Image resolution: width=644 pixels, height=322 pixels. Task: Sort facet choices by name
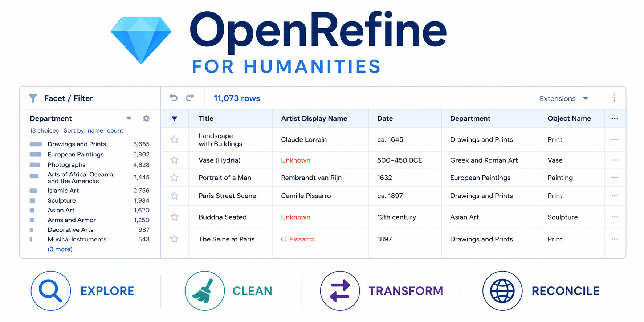point(95,131)
